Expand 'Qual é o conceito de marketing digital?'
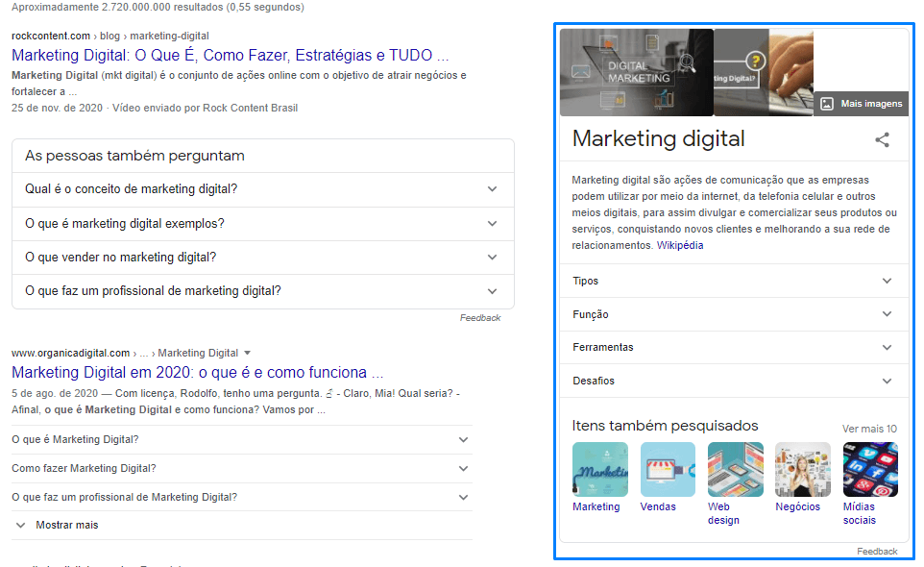 492,187
